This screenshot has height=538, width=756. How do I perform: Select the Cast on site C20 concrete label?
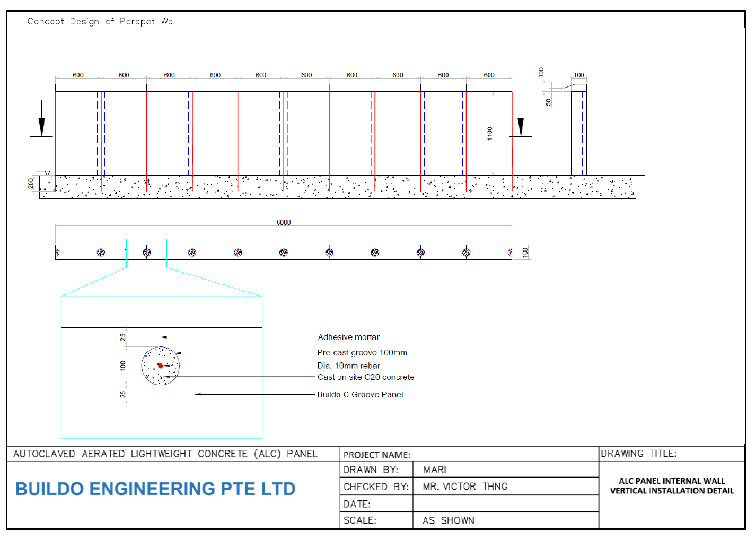point(366,377)
